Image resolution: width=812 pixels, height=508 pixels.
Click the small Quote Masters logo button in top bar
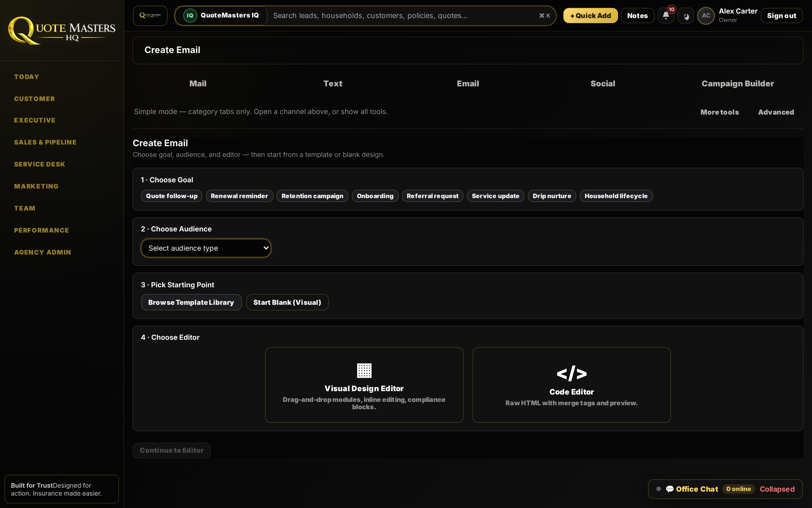pos(150,16)
